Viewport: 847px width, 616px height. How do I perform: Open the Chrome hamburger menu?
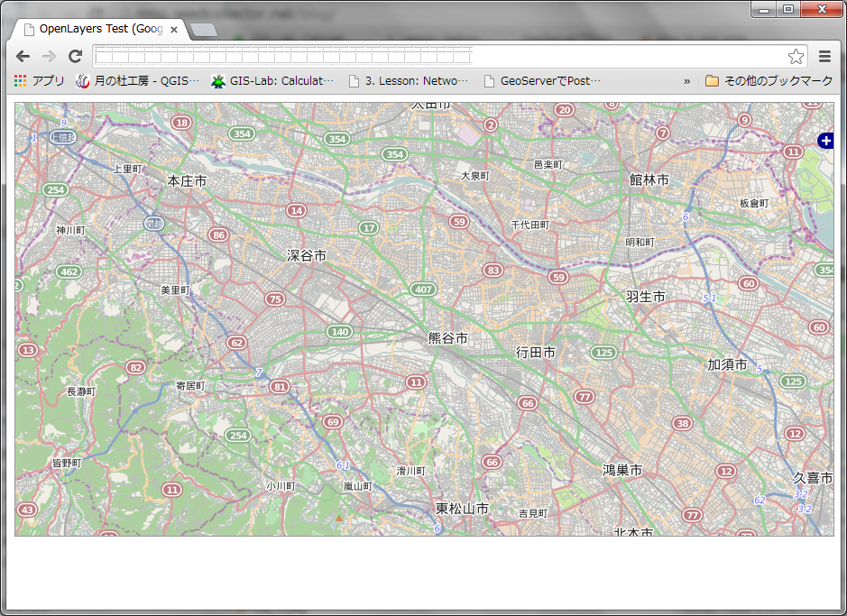824,57
